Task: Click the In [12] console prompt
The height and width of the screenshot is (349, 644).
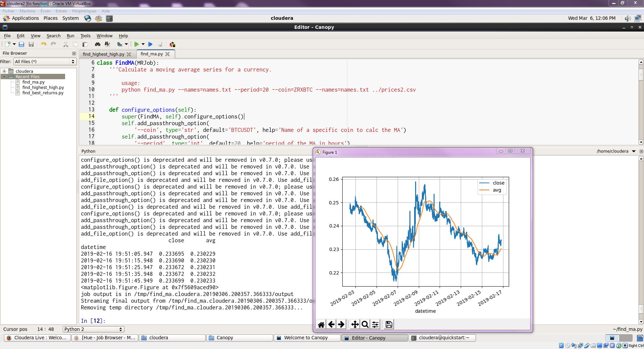Action: (93, 321)
